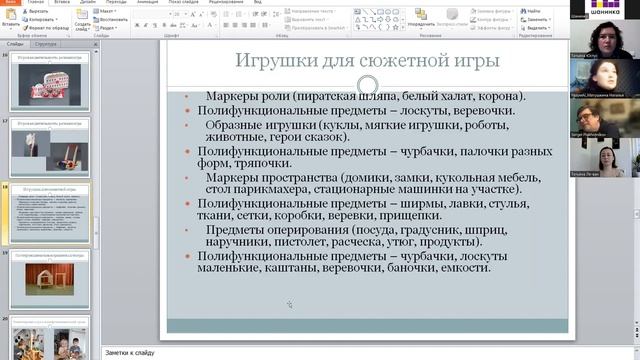Expand the shapes gallery with the More arrow
This screenshot has height=360, width=640.
[403, 27]
